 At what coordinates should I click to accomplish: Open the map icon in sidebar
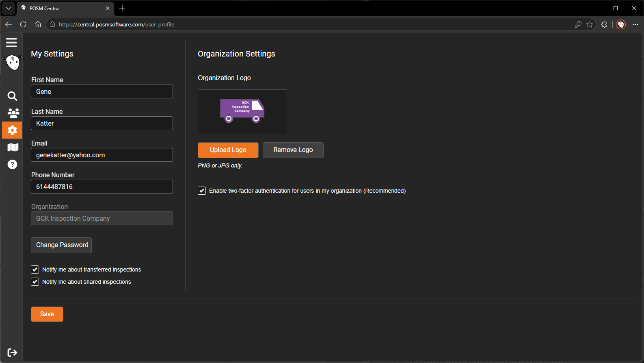(x=13, y=147)
